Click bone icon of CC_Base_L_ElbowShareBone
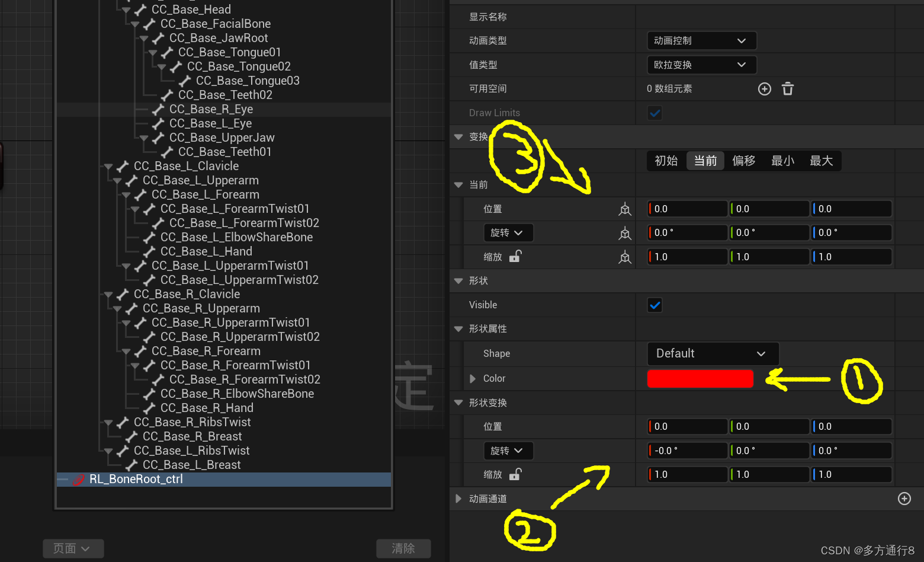The height and width of the screenshot is (562, 924). click(x=149, y=237)
